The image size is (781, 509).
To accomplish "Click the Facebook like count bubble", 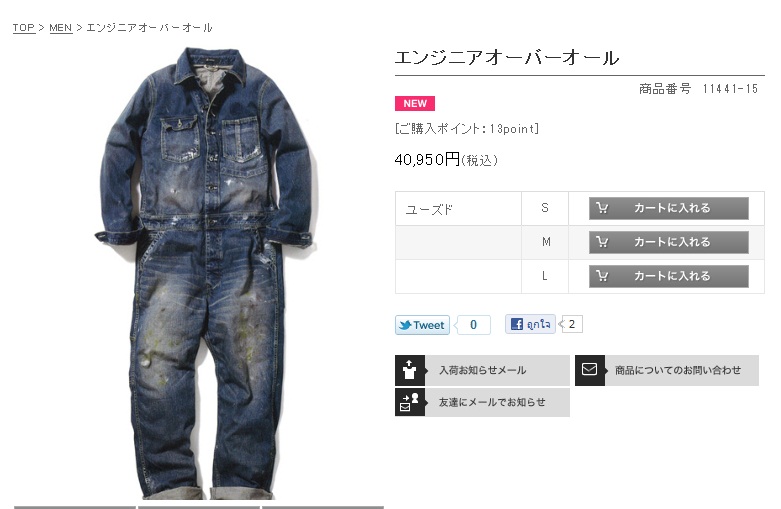I will click(571, 324).
